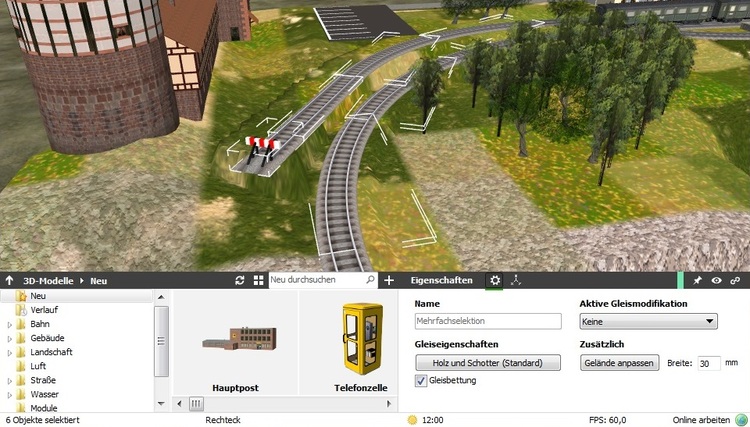Image resolution: width=750 pixels, height=427 pixels.
Task: Click the link chain icon
Action: point(735,280)
